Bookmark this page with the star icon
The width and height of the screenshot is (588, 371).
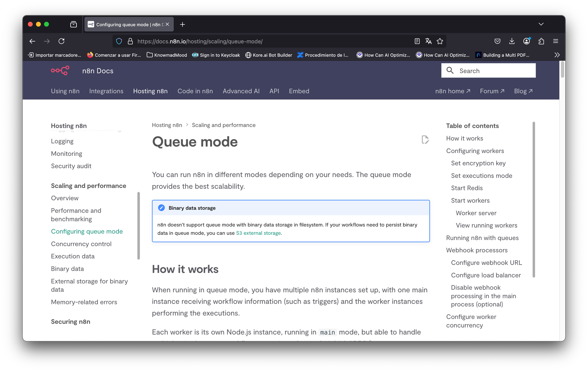click(x=440, y=41)
